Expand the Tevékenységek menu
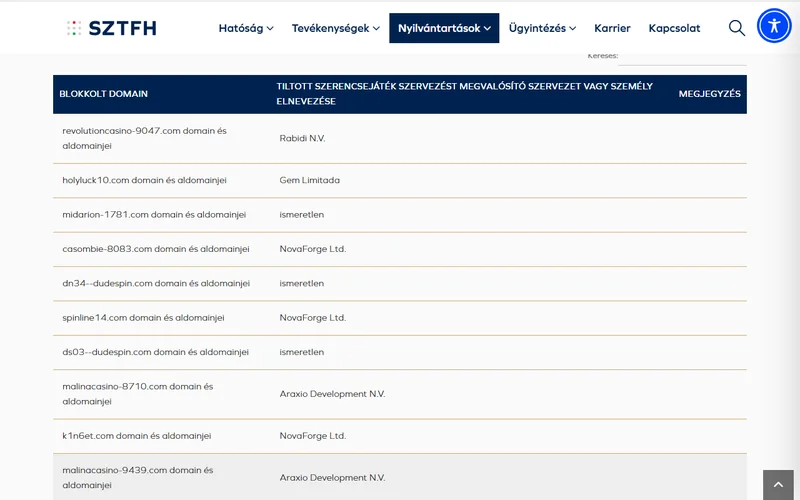This screenshot has height=500, width=800. pos(336,28)
